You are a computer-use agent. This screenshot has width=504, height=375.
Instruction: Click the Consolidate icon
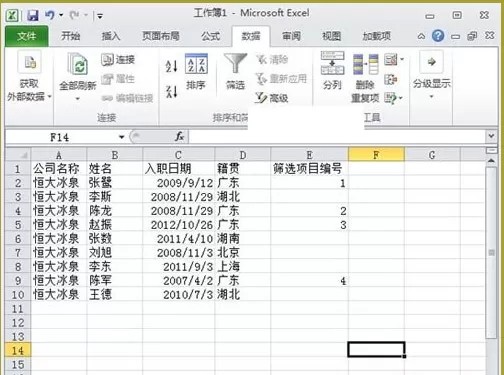click(x=391, y=79)
